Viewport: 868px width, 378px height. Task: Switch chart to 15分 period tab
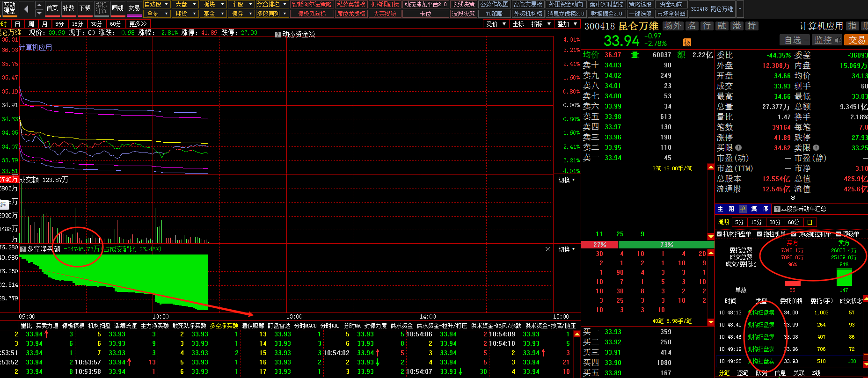click(x=77, y=24)
